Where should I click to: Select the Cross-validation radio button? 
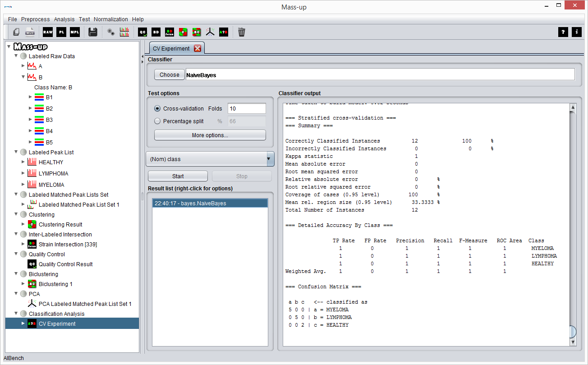(x=157, y=108)
